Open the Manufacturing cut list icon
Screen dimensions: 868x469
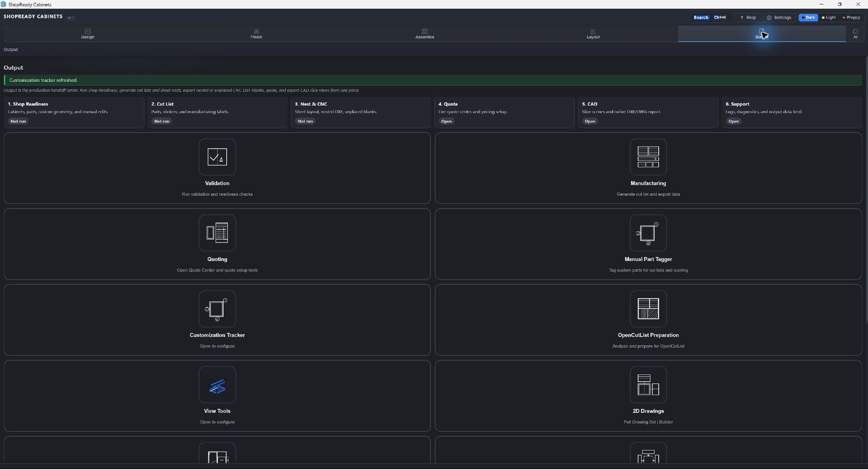[648, 157]
